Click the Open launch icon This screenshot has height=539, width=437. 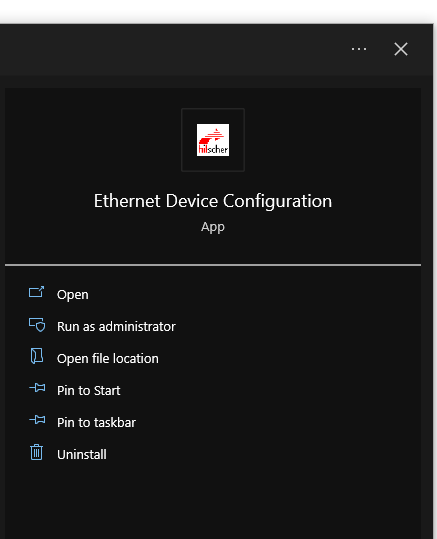tap(36, 293)
